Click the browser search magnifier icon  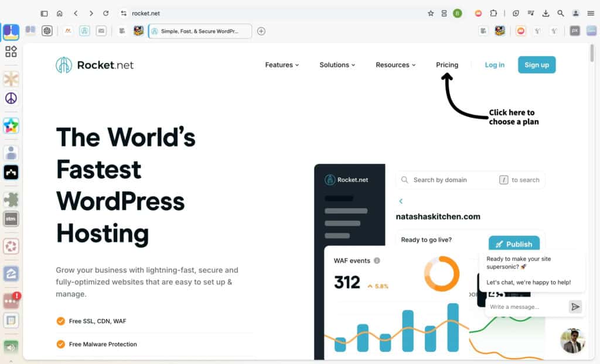[x=561, y=13]
